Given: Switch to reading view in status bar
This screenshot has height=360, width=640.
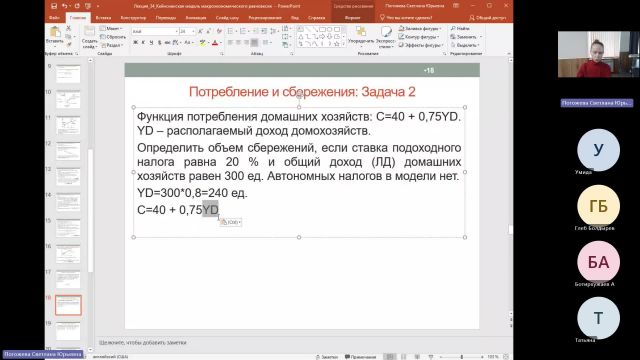Looking at the screenshot, I should click(x=417, y=357).
